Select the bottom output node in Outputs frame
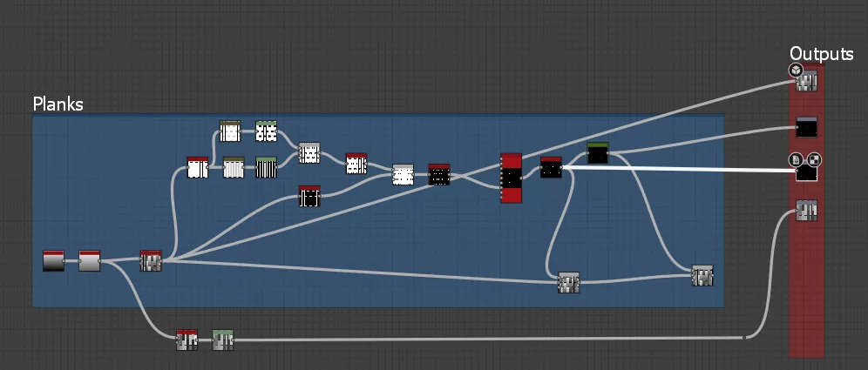The width and height of the screenshot is (868, 370). pos(807,210)
